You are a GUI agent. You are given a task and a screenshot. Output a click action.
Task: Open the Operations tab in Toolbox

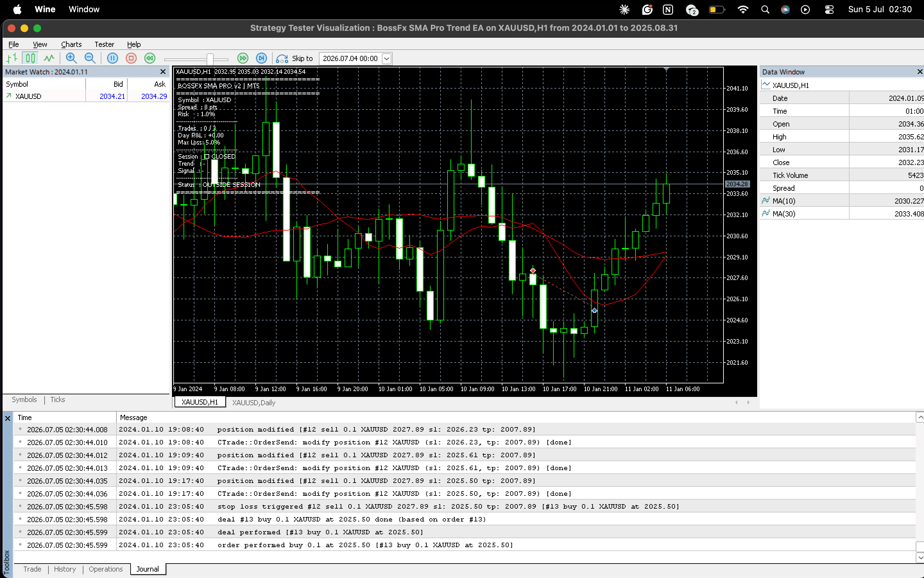(106, 569)
